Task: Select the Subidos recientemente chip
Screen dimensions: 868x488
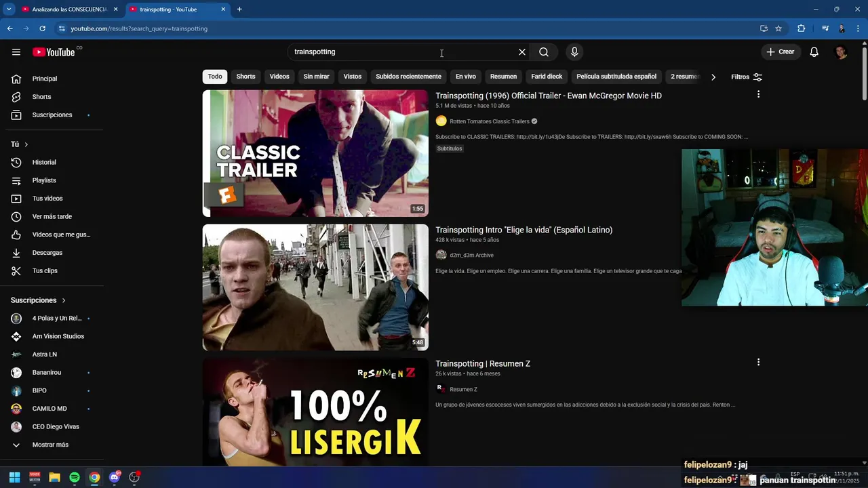Action: [408, 77]
